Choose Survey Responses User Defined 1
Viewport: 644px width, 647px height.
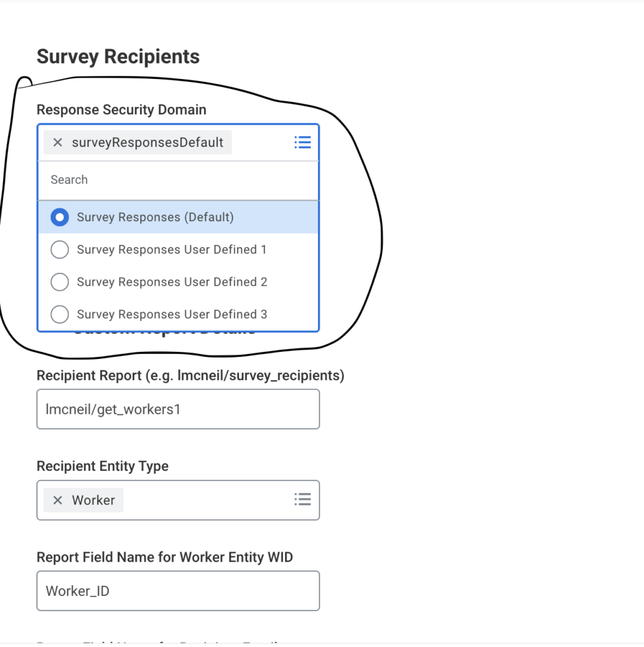pos(59,250)
